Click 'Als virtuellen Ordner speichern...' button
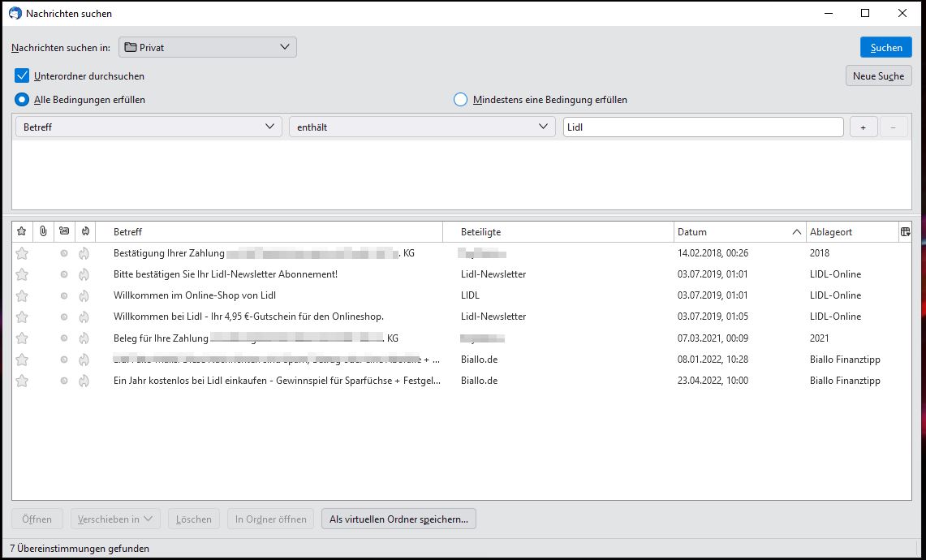Screen dimensions: 926x560 click(398, 519)
